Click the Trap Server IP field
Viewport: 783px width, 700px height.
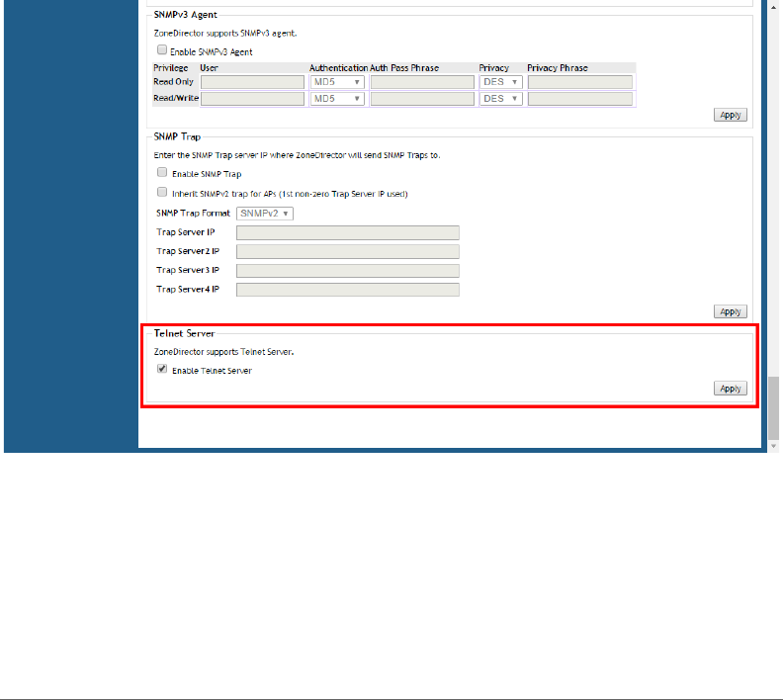348,232
